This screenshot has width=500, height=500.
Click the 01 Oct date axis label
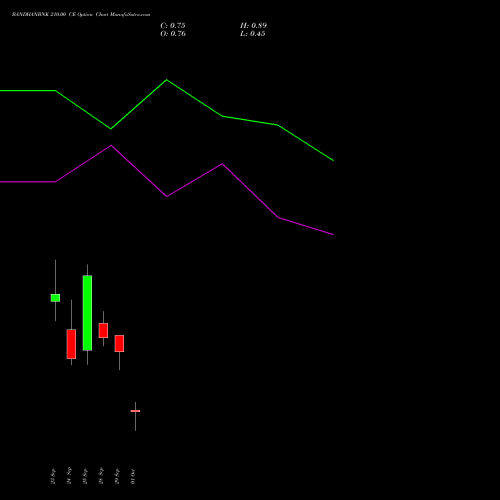coord(133,476)
